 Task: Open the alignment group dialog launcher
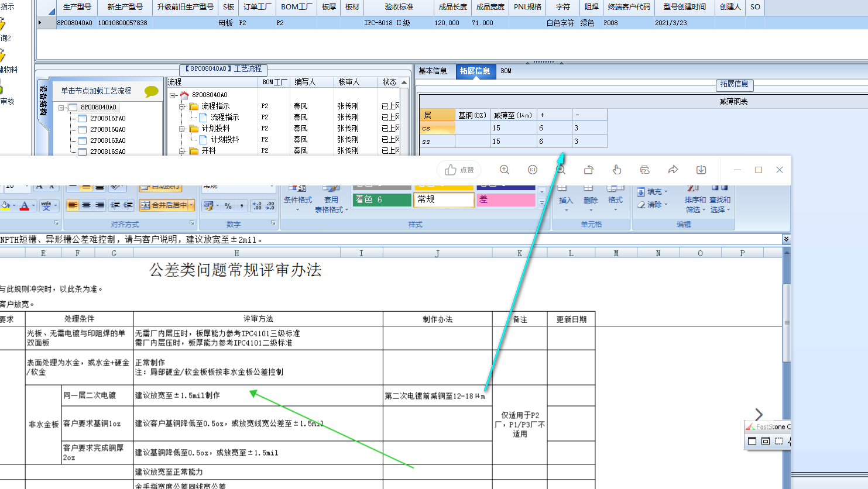point(192,223)
